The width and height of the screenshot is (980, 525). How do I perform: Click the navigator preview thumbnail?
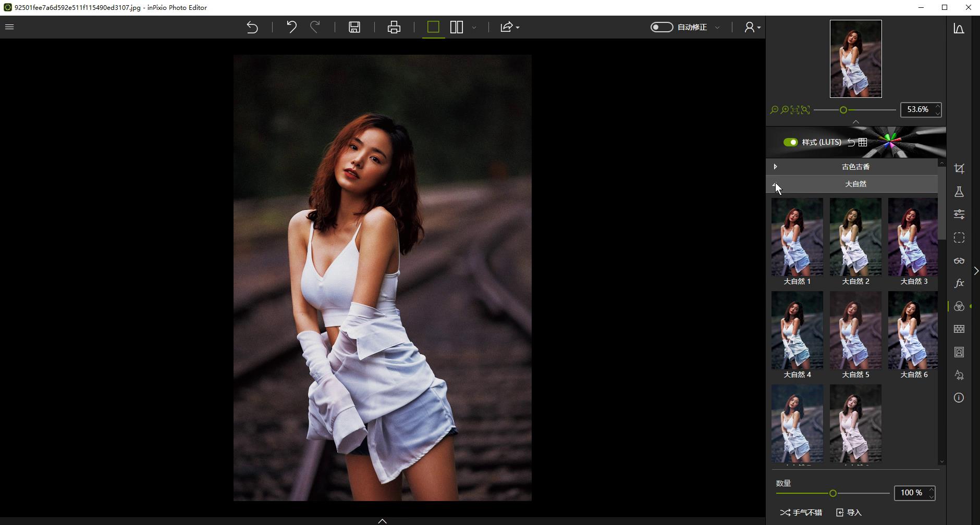coord(856,59)
